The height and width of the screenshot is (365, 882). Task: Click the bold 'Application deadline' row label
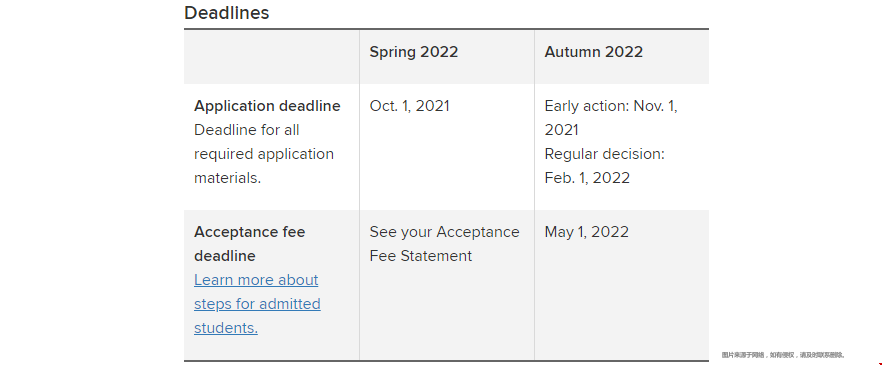click(267, 106)
